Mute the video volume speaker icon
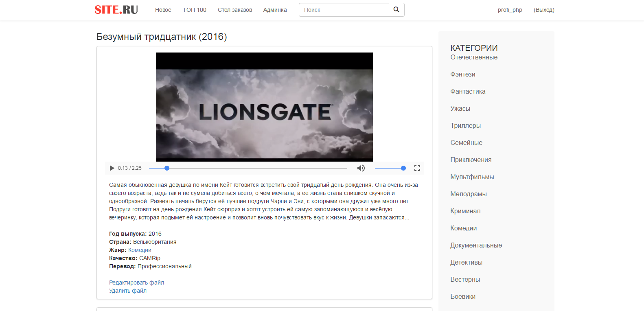 [x=361, y=168]
